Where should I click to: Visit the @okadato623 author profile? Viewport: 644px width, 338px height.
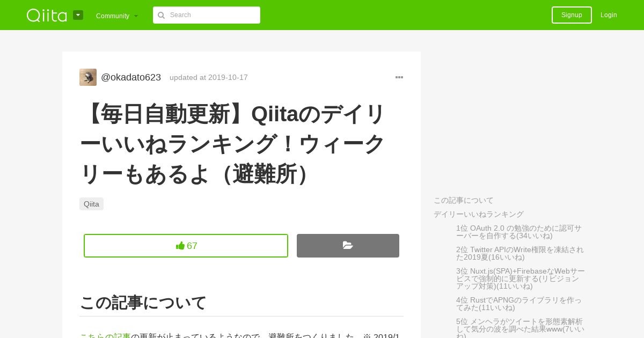[131, 77]
